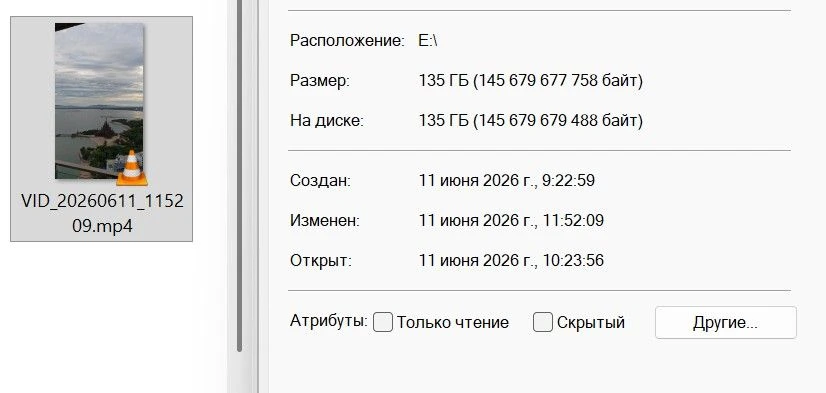Click the На диске label

tap(327, 121)
